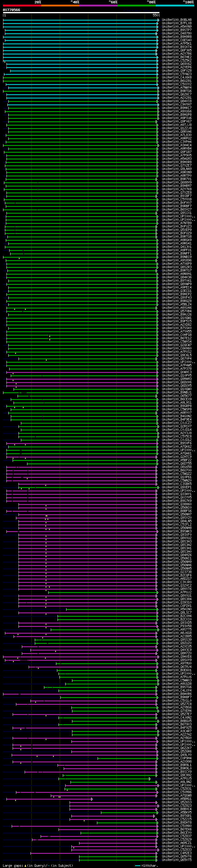Click the green ~80% identity legend segment
197x868 pixels.
tap(137, 6)
